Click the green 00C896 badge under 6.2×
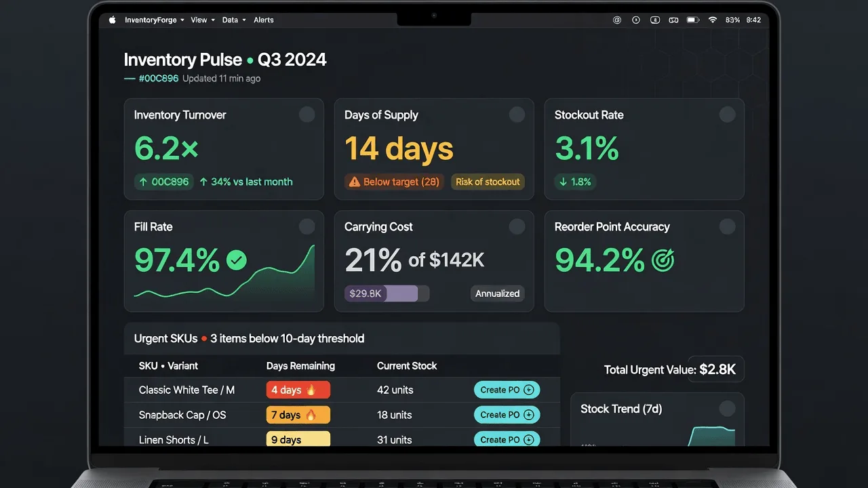Screen dimensions: 868x488 click(x=164, y=182)
